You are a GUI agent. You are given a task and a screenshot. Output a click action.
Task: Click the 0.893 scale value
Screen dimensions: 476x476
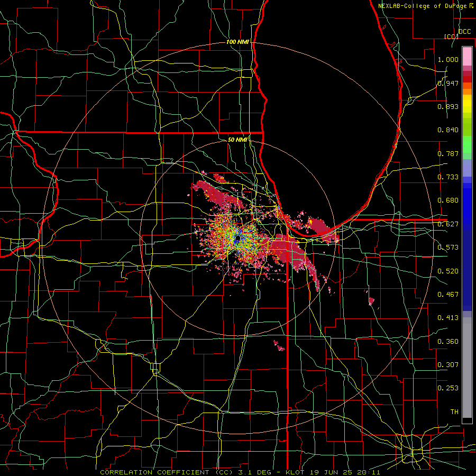448,106
